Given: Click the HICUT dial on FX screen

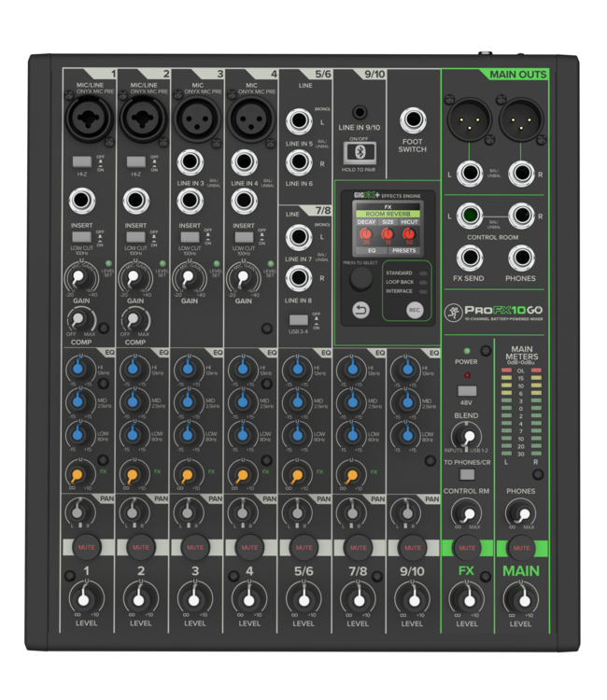Looking at the screenshot, I should 409,233.
